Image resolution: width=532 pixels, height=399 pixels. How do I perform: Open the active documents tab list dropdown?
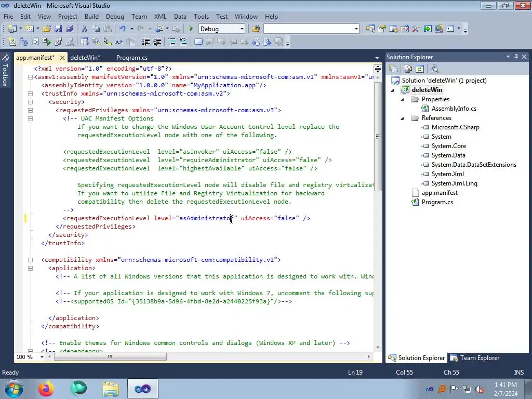click(377, 58)
